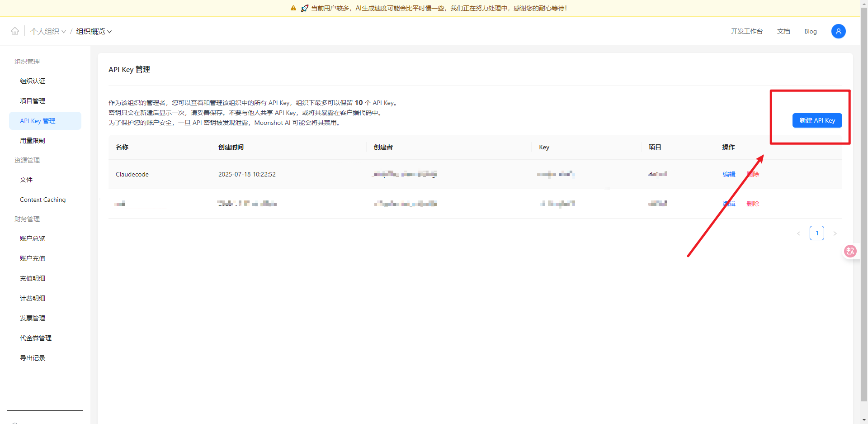This screenshot has width=868, height=424.
Task: Click the vertical scrollbar on the right
Action: click(x=864, y=204)
